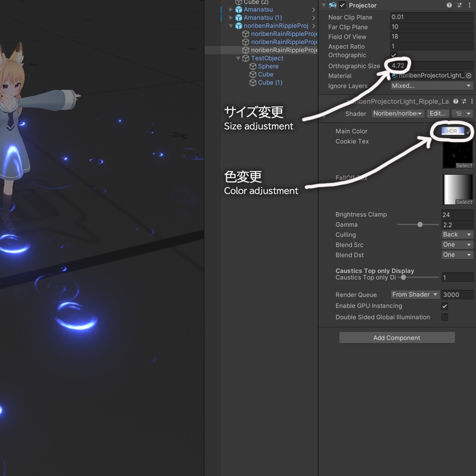Open the Projector component help (question mark icon)

450,5
